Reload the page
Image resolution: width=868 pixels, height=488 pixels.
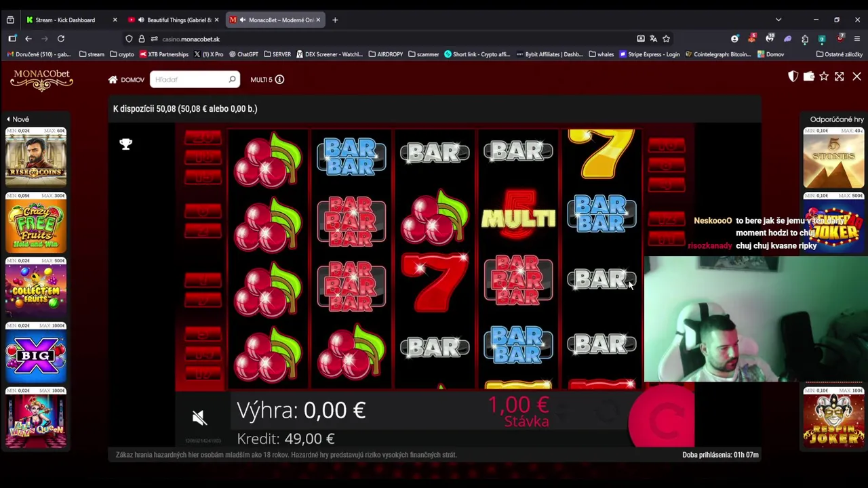tap(61, 39)
